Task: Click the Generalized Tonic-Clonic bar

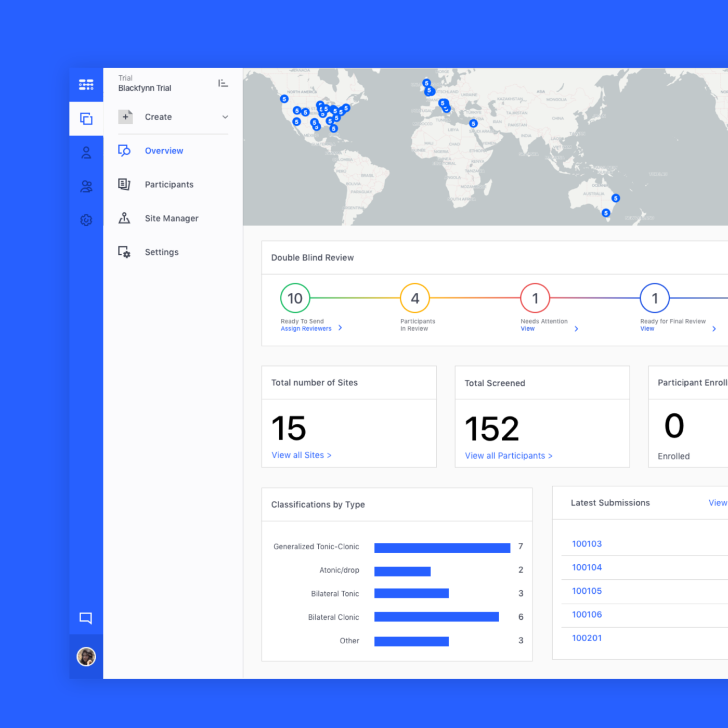Action: coord(442,548)
